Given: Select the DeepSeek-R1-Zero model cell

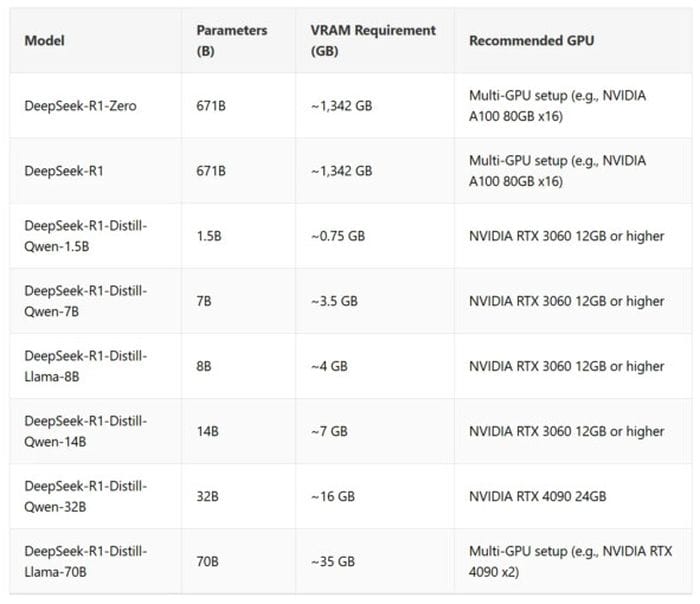Looking at the screenshot, I should pyautogui.click(x=80, y=106).
